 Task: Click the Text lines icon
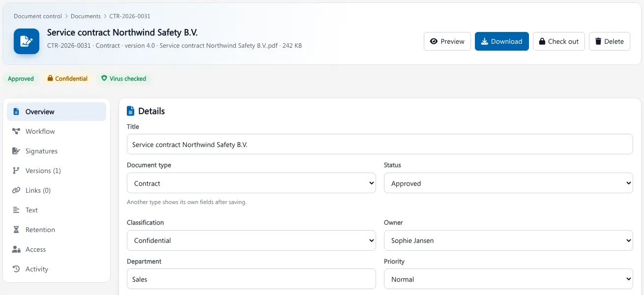pyautogui.click(x=16, y=210)
